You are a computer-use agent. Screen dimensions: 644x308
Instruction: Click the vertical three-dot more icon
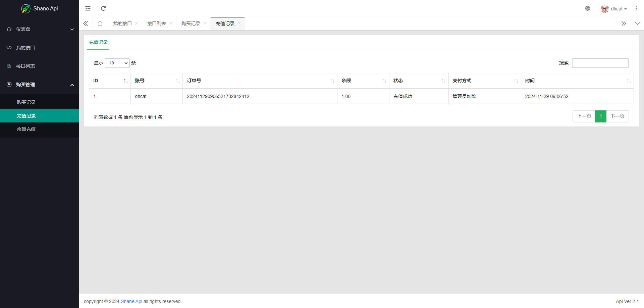click(x=636, y=8)
